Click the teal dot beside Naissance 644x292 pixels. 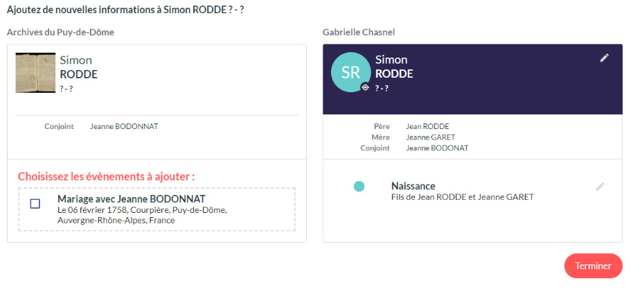359,186
